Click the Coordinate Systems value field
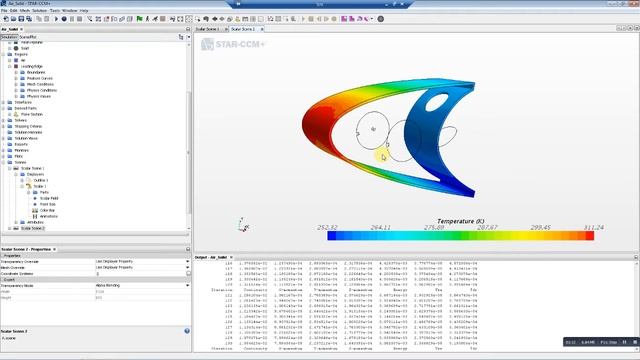The width and height of the screenshot is (640, 360). (140, 273)
